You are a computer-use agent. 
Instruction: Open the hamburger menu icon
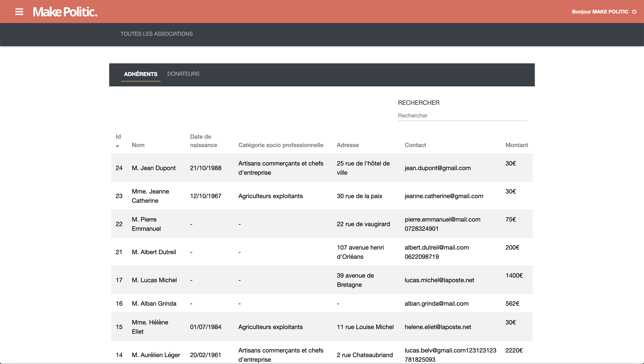point(19,12)
